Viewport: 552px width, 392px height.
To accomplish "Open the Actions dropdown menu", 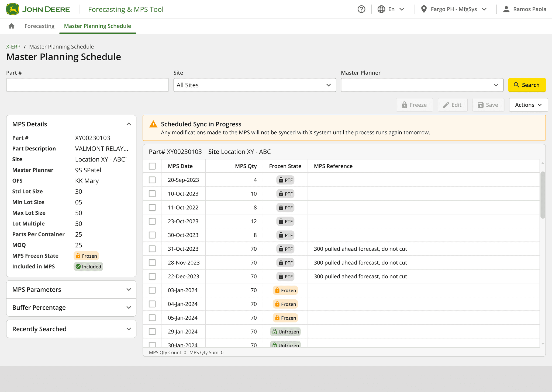I will click(x=528, y=105).
